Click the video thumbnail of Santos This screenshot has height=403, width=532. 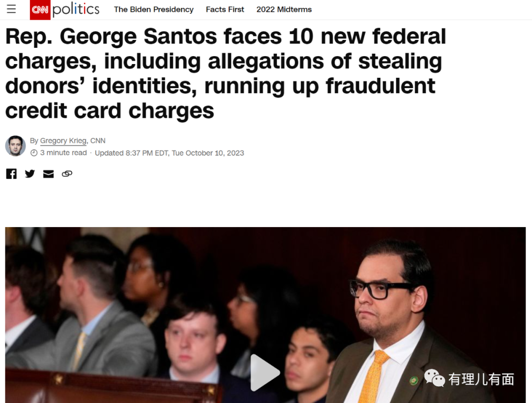click(x=266, y=315)
